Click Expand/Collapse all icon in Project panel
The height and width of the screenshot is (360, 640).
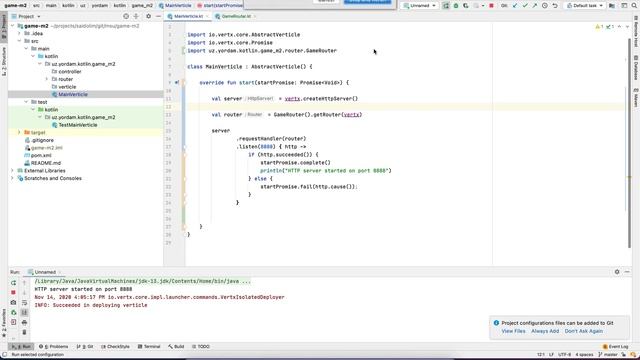pos(136,16)
